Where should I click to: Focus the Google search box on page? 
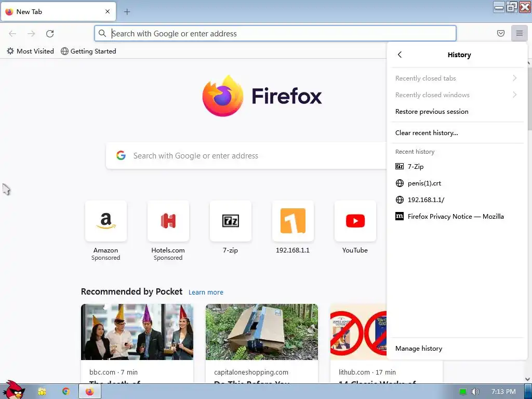pyautogui.click(x=246, y=156)
